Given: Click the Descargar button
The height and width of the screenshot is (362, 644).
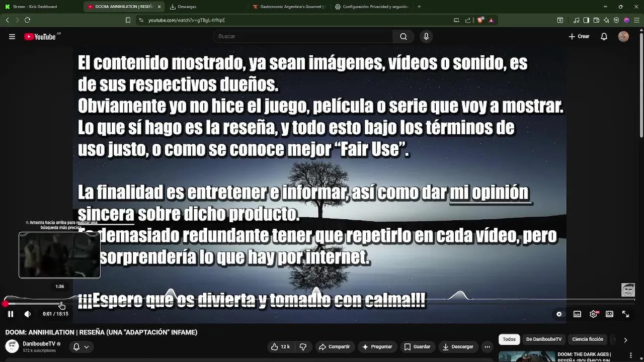Looking at the screenshot, I should [x=458, y=346].
